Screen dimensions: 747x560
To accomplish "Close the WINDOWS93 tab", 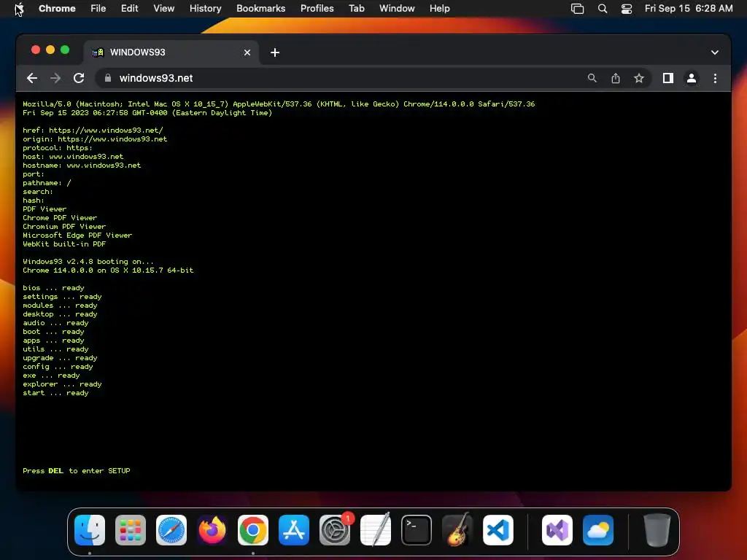I will click(x=247, y=52).
